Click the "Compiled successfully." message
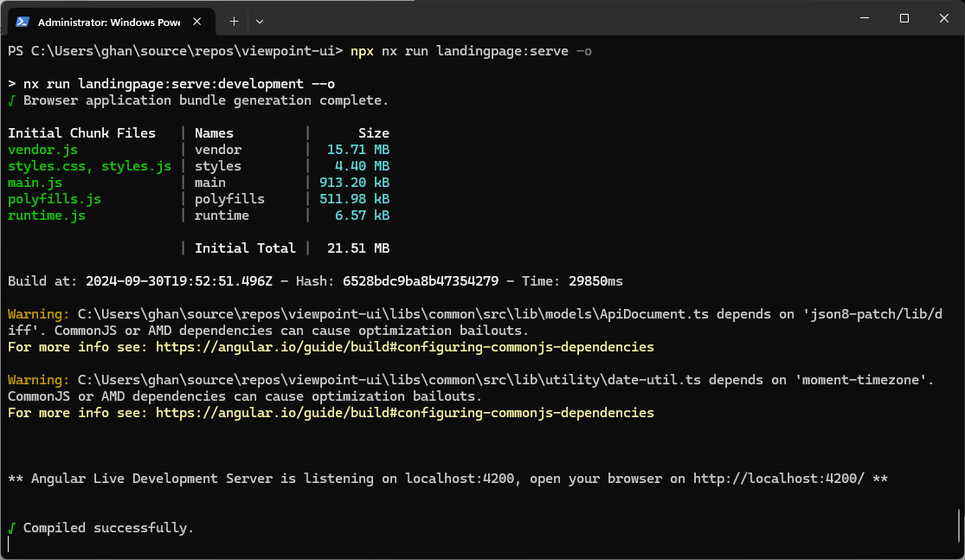Image resolution: width=965 pixels, height=560 pixels. [x=108, y=528]
